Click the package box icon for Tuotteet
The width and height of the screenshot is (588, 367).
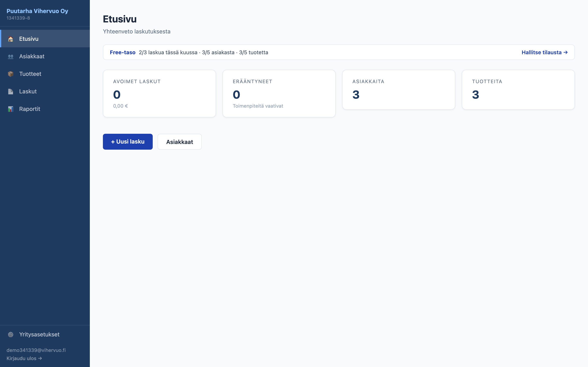(x=10, y=74)
